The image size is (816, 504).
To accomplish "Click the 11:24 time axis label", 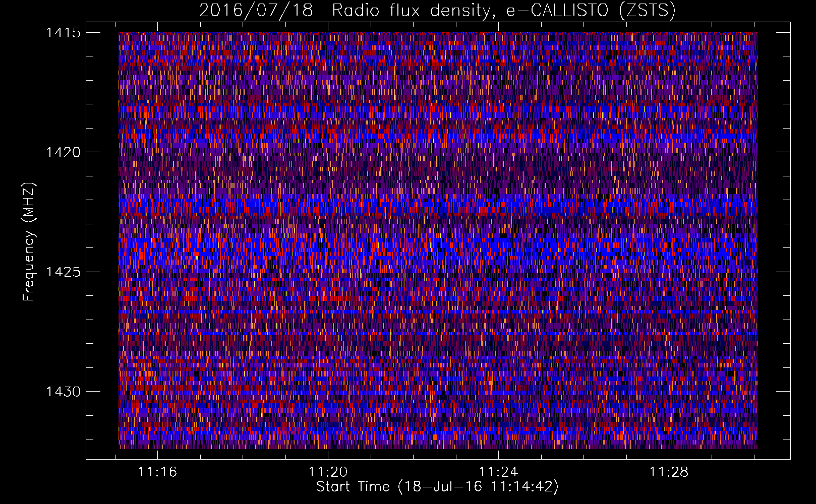I will (x=498, y=472).
